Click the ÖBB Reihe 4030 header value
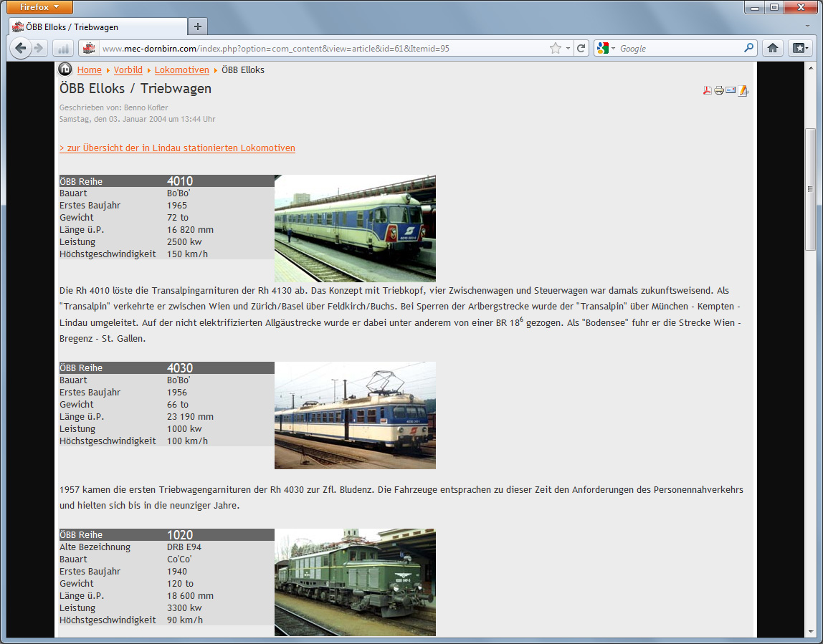 (x=180, y=367)
